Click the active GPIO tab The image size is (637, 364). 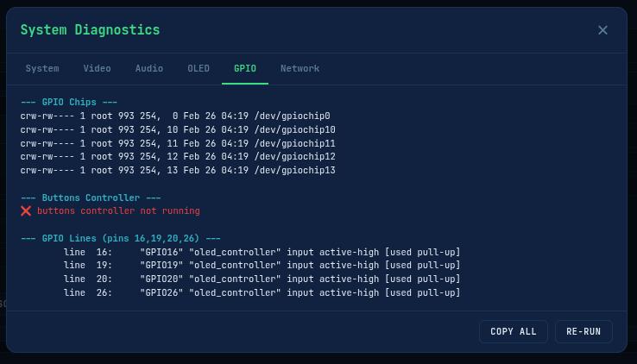tap(244, 68)
